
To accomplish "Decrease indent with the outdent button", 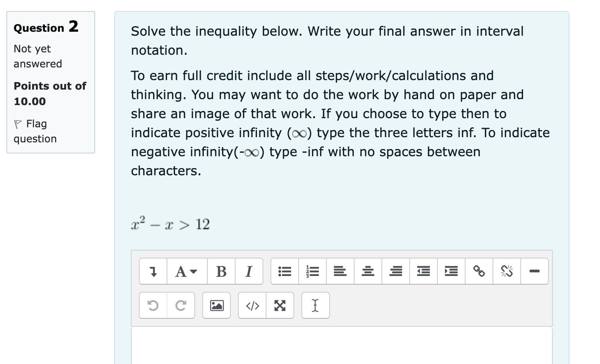I will click(x=423, y=271).
